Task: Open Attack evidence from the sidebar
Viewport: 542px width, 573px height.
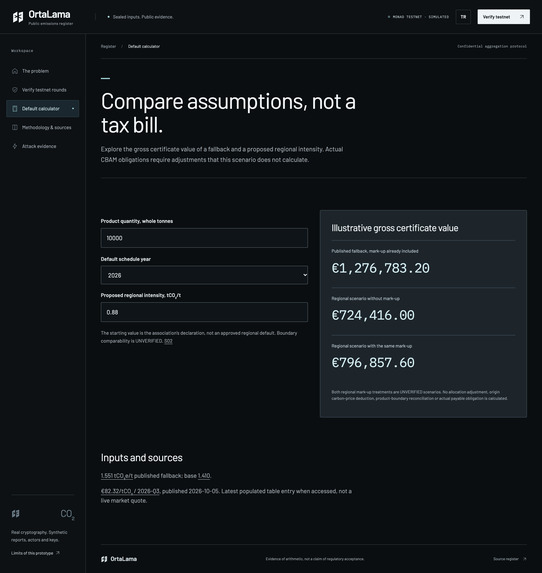Action: point(42,146)
